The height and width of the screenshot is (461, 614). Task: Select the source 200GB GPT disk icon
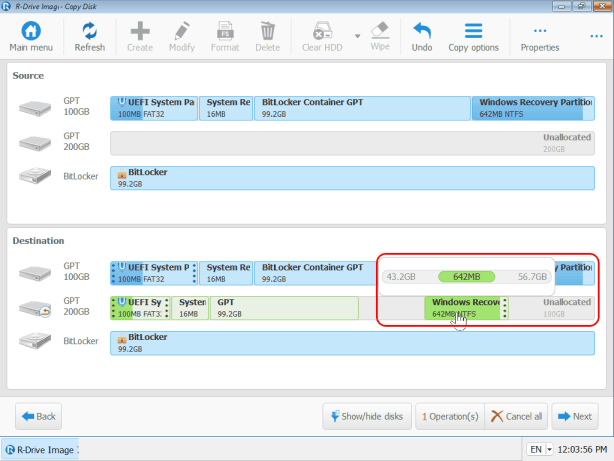pyautogui.click(x=35, y=142)
